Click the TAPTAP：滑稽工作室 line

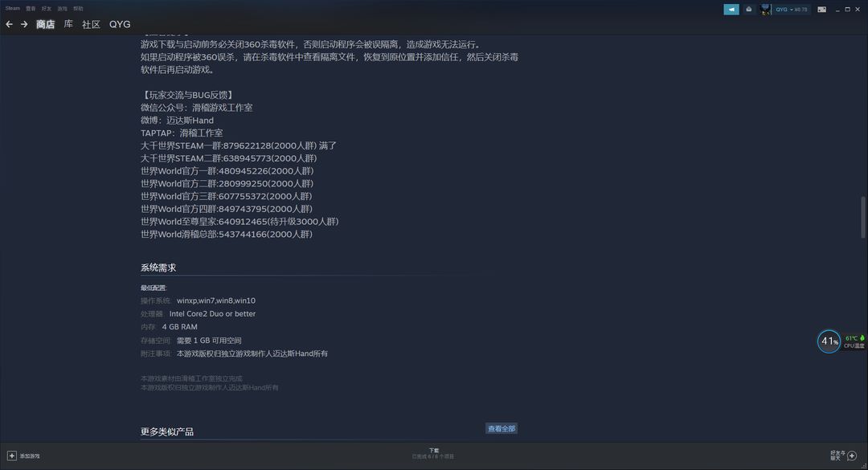pyautogui.click(x=182, y=133)
